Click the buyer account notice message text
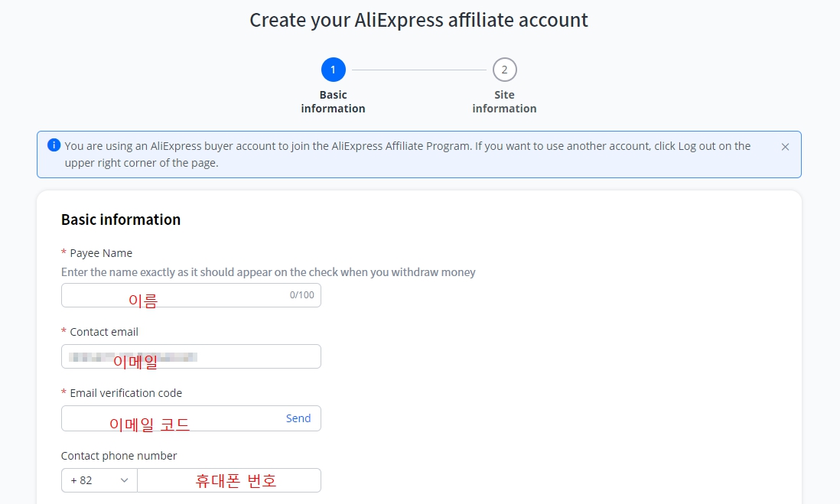840x504 pixels. click(x=408, y=154)
